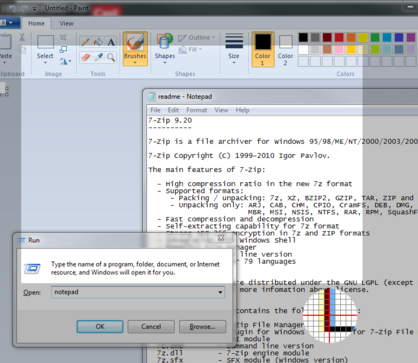Click OK in the Run dialog

[x=100, y=327]
